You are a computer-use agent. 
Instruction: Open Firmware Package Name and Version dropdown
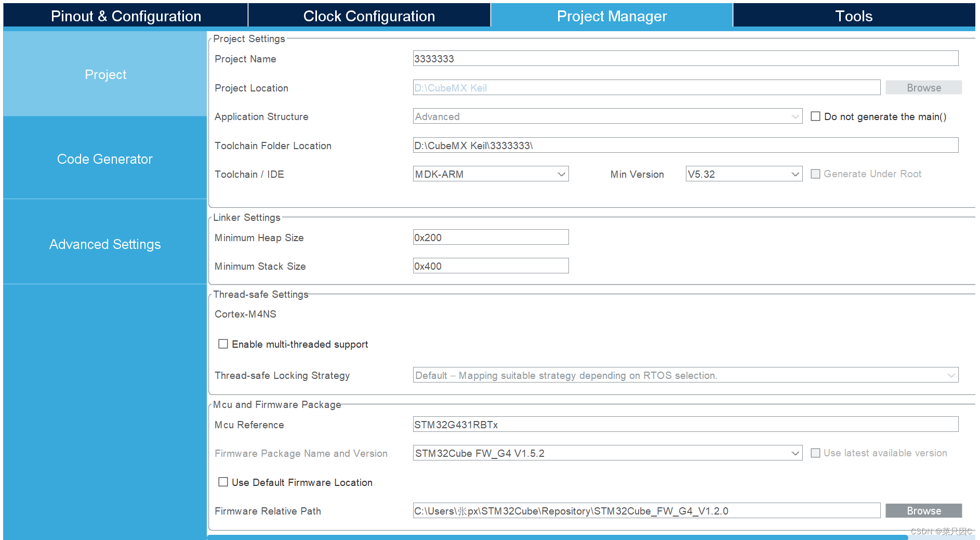pos(607,453)
